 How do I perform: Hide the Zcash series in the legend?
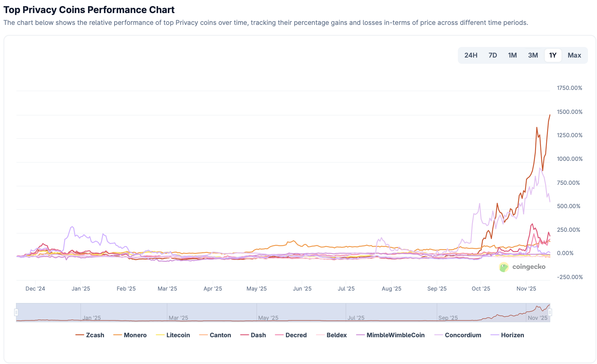coord(90,335)
